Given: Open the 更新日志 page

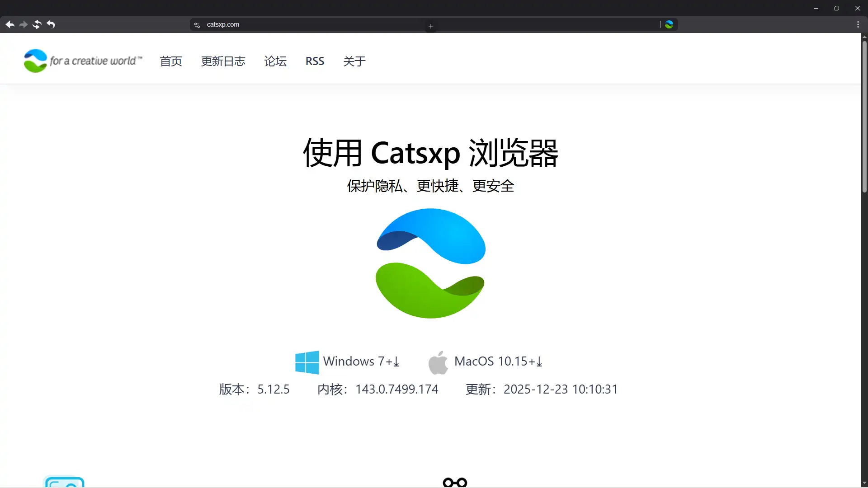Looking at the screenshot, I should (x=223, y=61).
